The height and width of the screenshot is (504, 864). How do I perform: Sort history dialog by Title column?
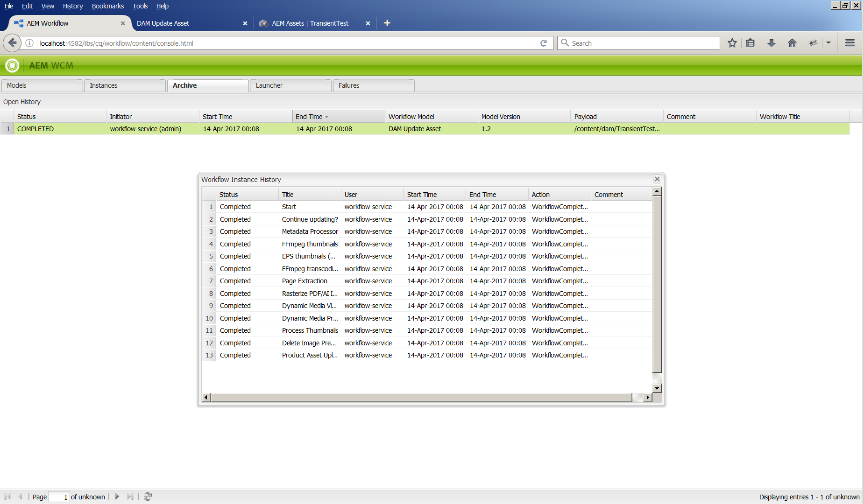pyautogui.click(x=310, y=195)
